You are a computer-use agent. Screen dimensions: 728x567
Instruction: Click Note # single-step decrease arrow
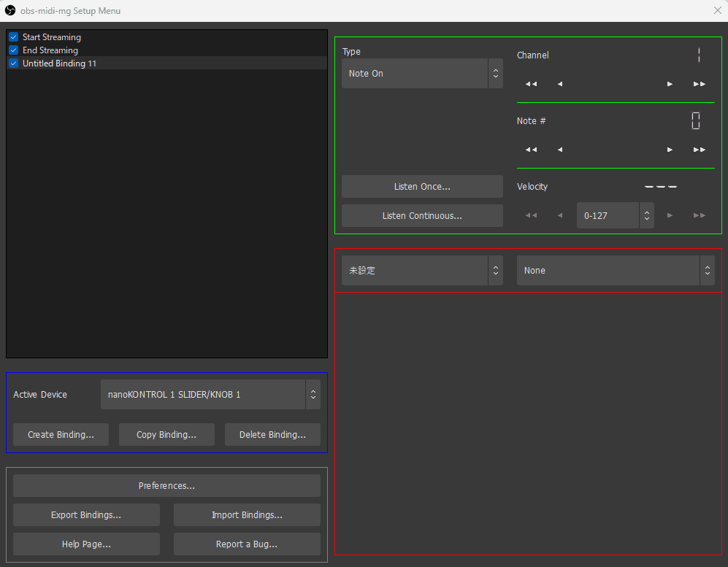pos(560,150)
